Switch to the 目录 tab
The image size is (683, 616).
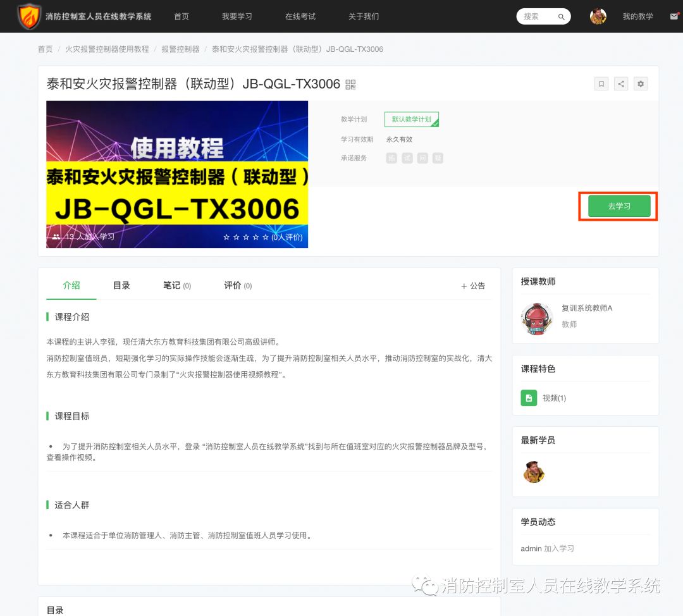[121, 285]
